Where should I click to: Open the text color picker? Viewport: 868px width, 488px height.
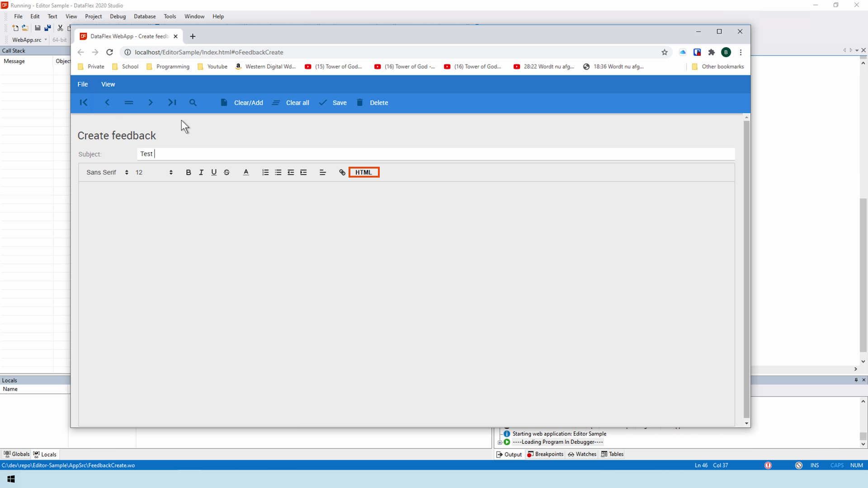246,172
